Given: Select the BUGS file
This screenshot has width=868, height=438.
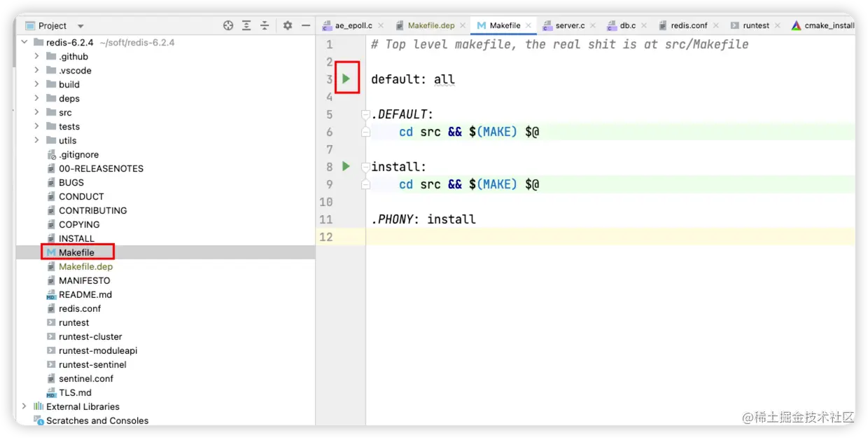Looking at the screenshot, I should pos(71,182).
